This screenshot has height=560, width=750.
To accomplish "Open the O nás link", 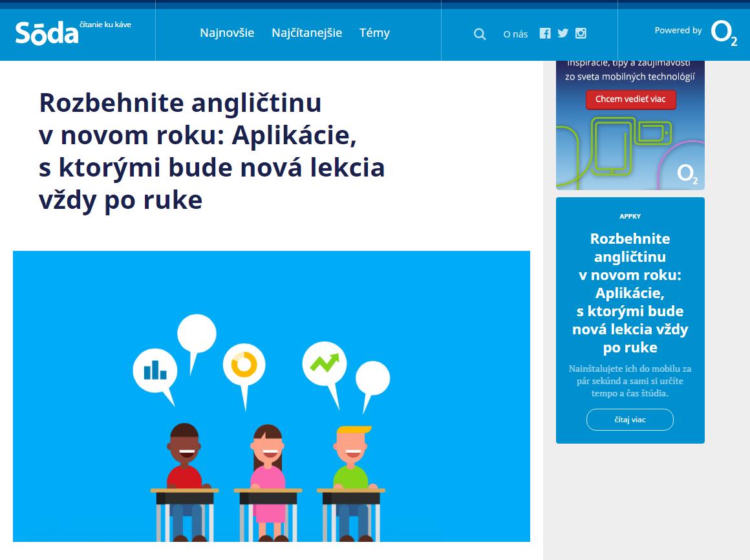I will [515, 34].
